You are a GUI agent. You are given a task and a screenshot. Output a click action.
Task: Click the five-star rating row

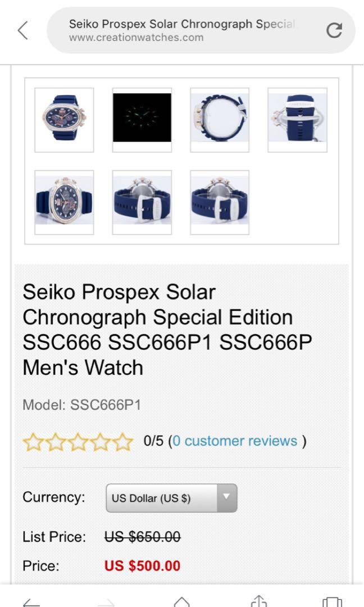tap(78, 442)
